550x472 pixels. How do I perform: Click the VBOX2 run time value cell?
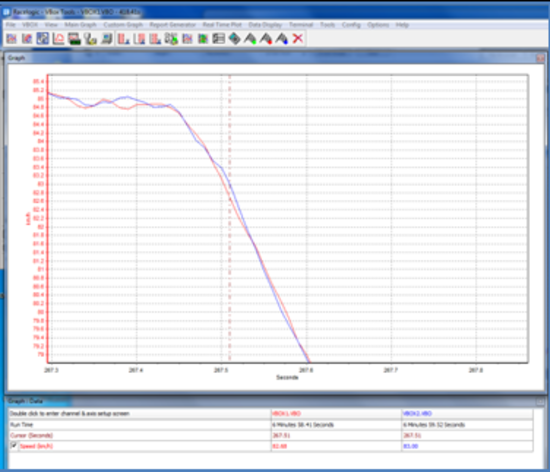[467, 424]
